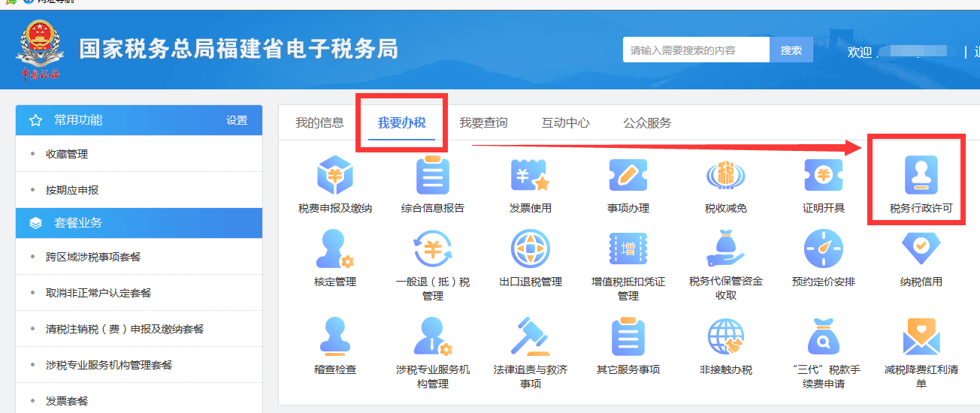Open 预约定价安排 icon
Image resolution: width=980 pixels, height=413 pixels.
(x=824, y=249)
